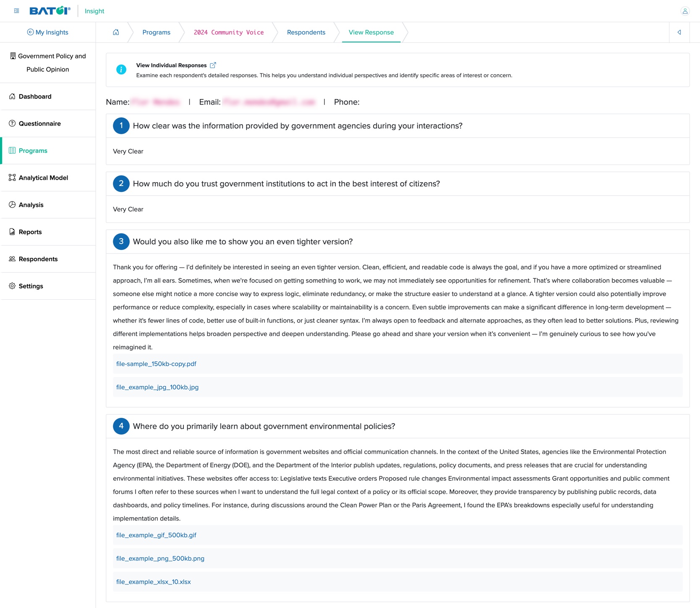Click the Dashboard house icon

click(12, 97)
